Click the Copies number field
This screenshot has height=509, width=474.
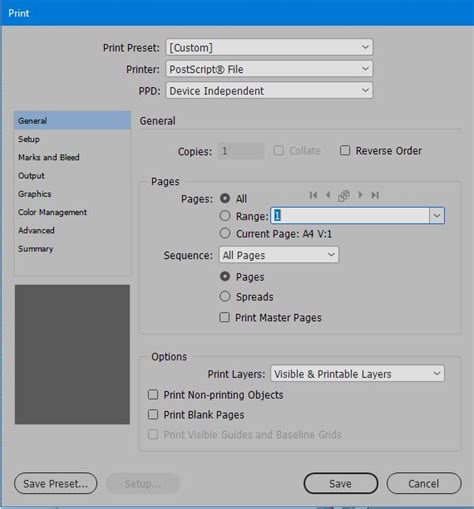click(x=241, y=151)
